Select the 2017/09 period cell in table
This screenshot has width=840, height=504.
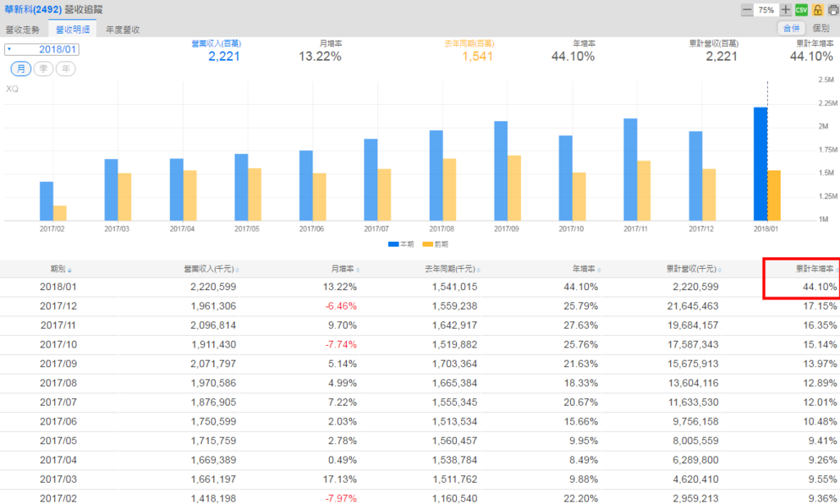58,364
